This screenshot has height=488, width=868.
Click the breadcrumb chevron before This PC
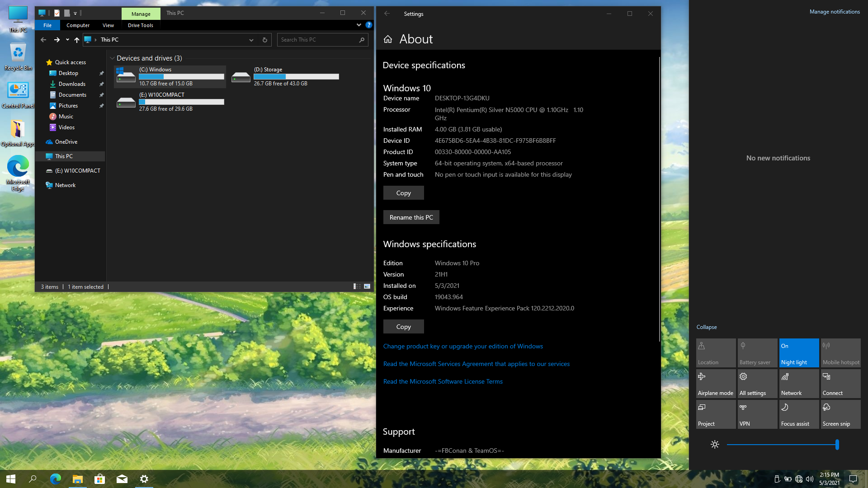(95, 40)
